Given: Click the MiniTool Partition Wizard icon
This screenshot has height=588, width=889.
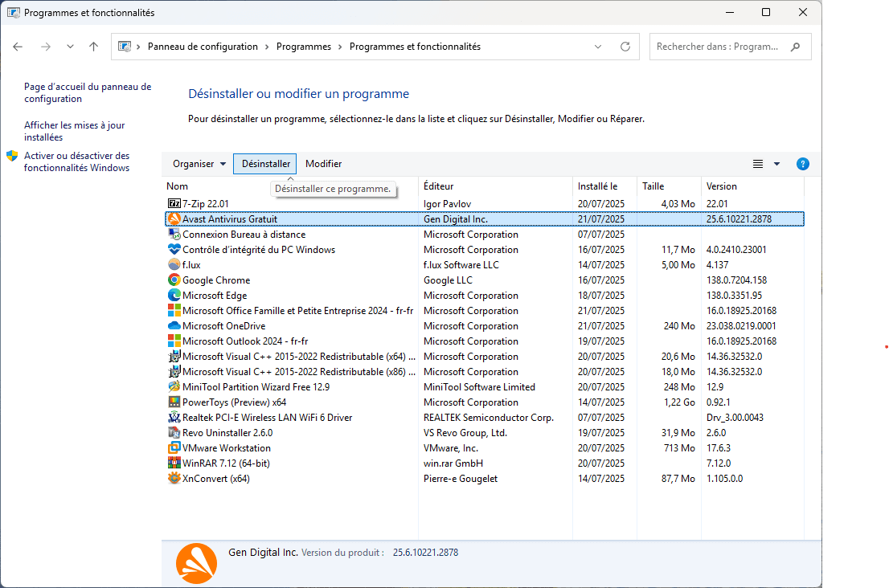Looking at the screenshot, I should (174, 387).
